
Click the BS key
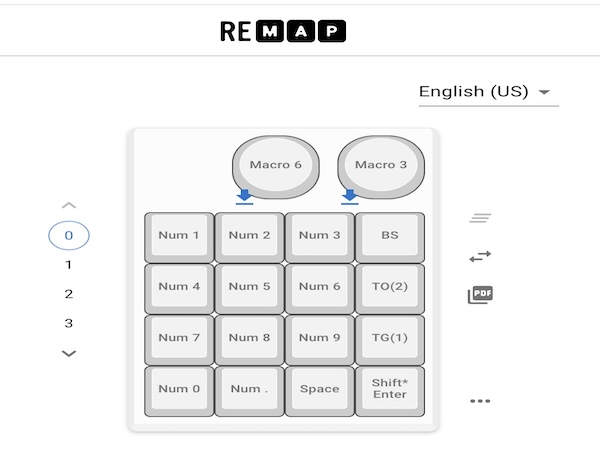pos(390,236)
